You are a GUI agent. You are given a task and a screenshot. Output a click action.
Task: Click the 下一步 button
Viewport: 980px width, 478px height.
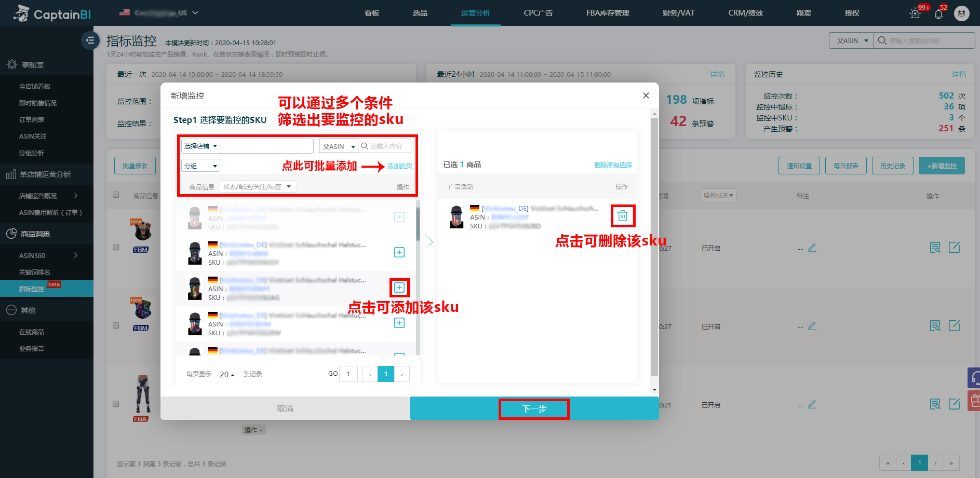pos(534,408)
